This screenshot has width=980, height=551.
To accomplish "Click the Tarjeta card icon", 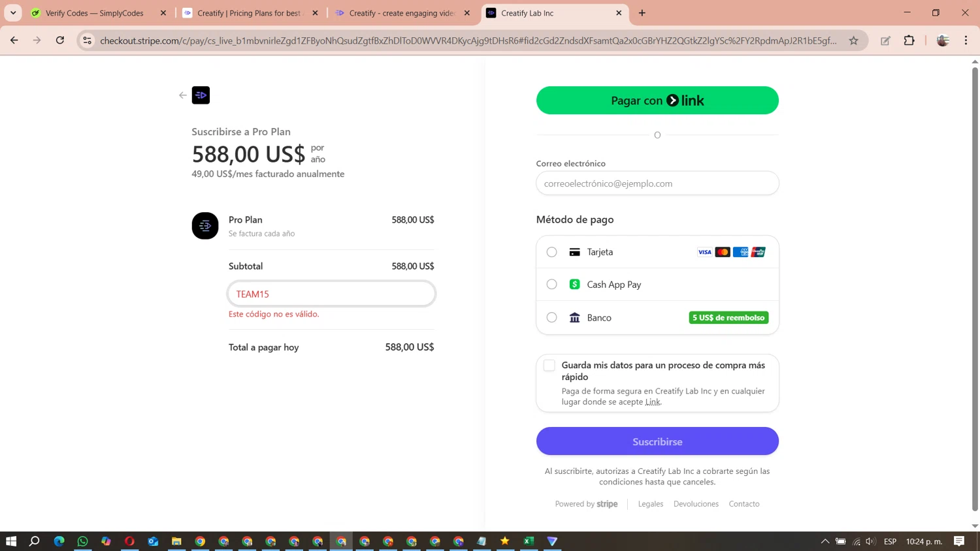I will point(575,252).
